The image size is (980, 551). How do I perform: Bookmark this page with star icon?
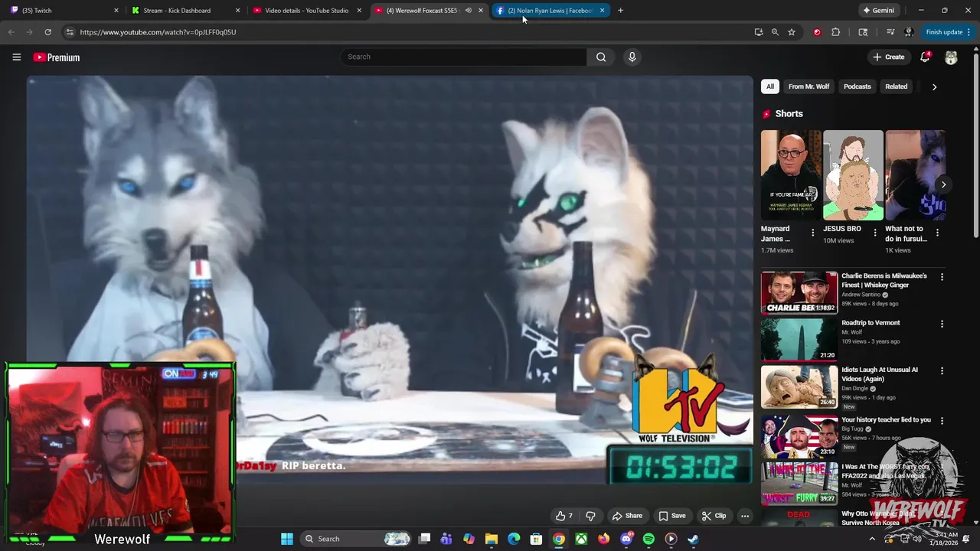(x=792, y=32)
